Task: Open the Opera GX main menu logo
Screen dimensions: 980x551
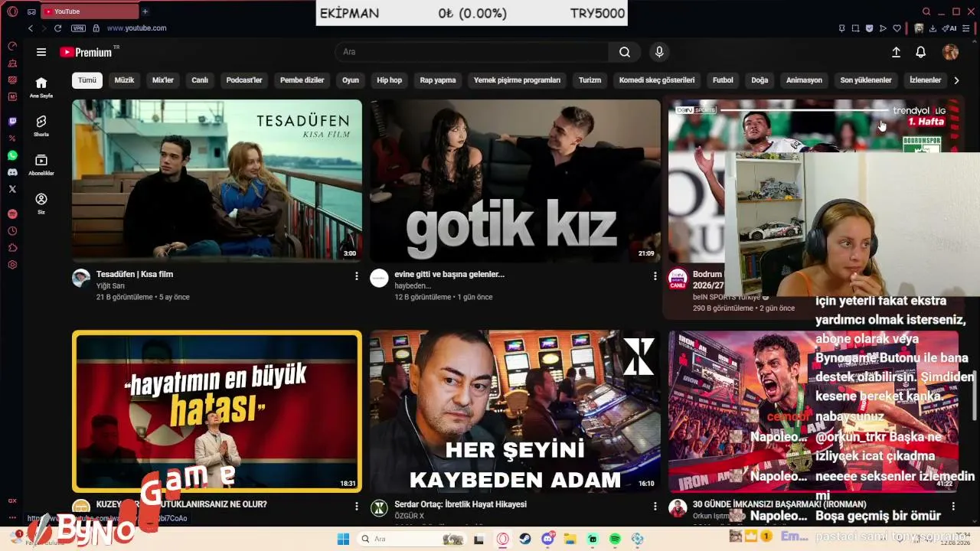Action: (12, 11)
